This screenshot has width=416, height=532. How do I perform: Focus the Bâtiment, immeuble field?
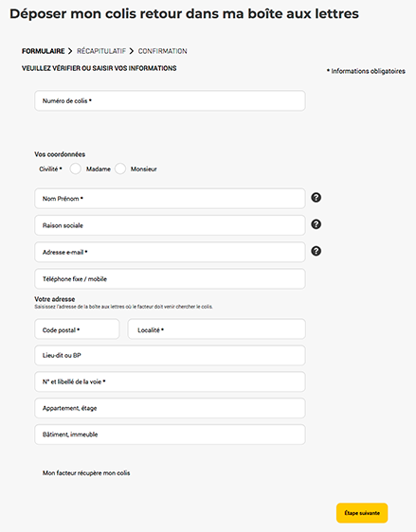pyautogui.click(x=170, y=434)
